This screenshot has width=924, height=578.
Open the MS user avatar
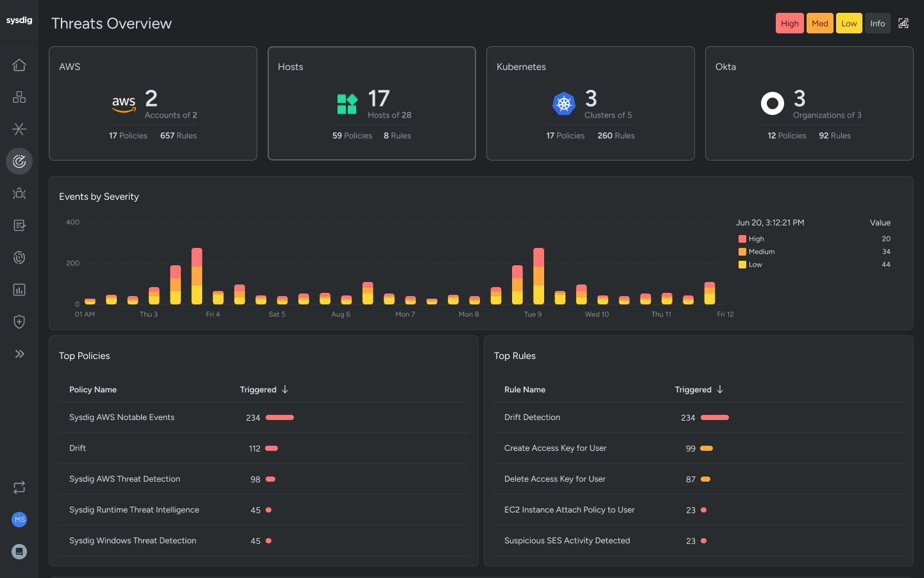[x=19, y=520]
